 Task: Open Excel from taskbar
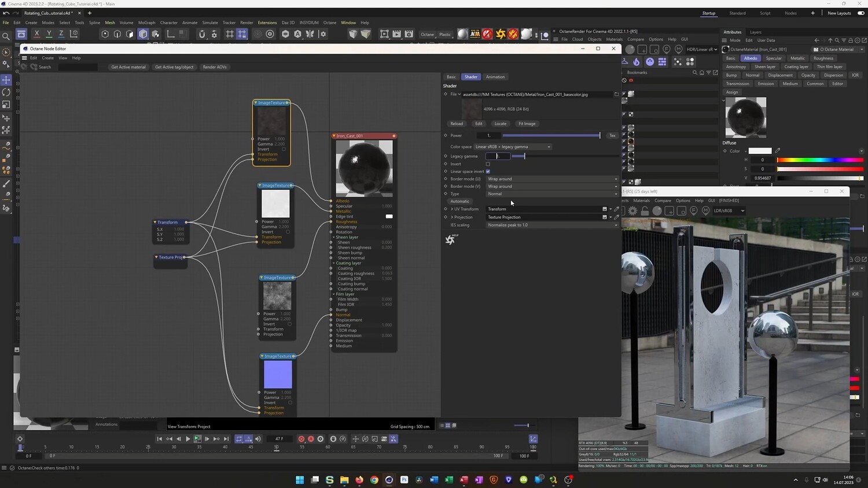click(448, 480)
